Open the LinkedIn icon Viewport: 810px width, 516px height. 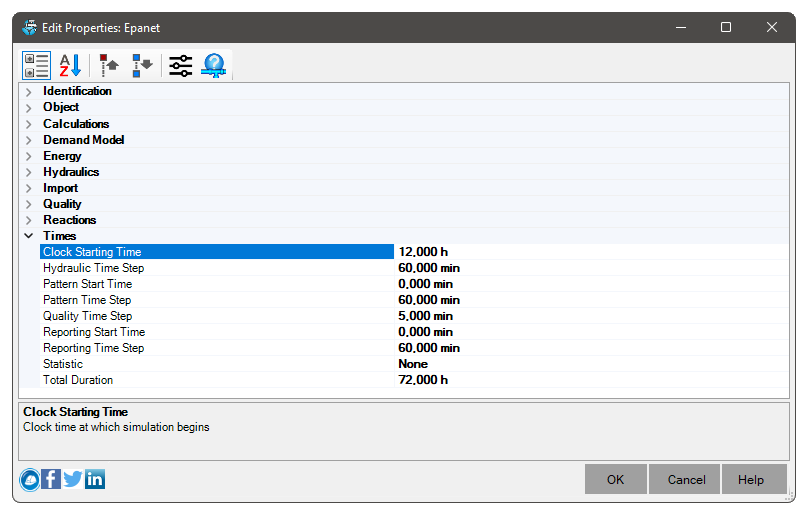tap(95, 479)
